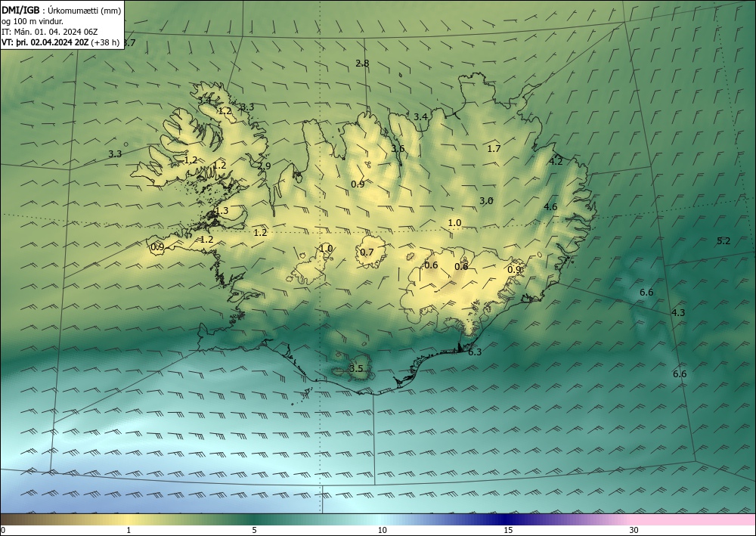
Task: Click the 3.5 value on the southern glacier
Action: point(356,369)
